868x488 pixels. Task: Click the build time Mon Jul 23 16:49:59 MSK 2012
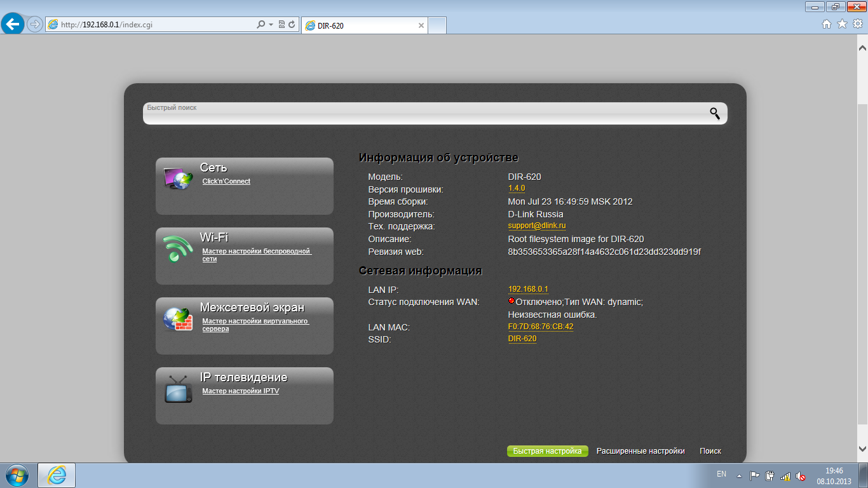click(571, 201)
